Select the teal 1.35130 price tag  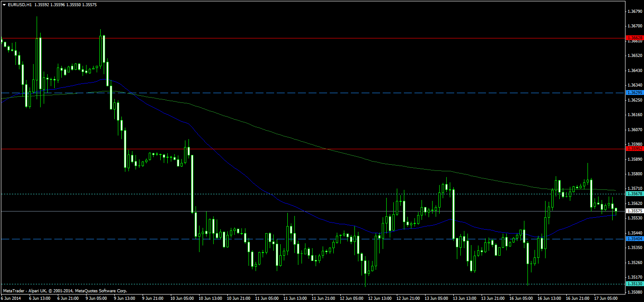pos(635,284)
